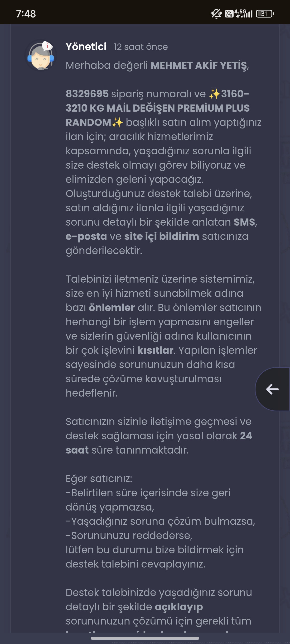Tap the bold word 'kısıtlar'

[155, 350]
